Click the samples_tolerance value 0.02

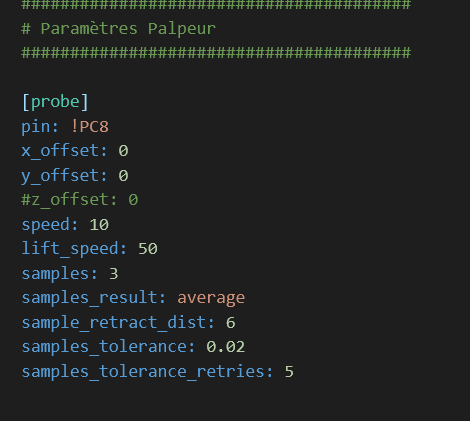226,347
